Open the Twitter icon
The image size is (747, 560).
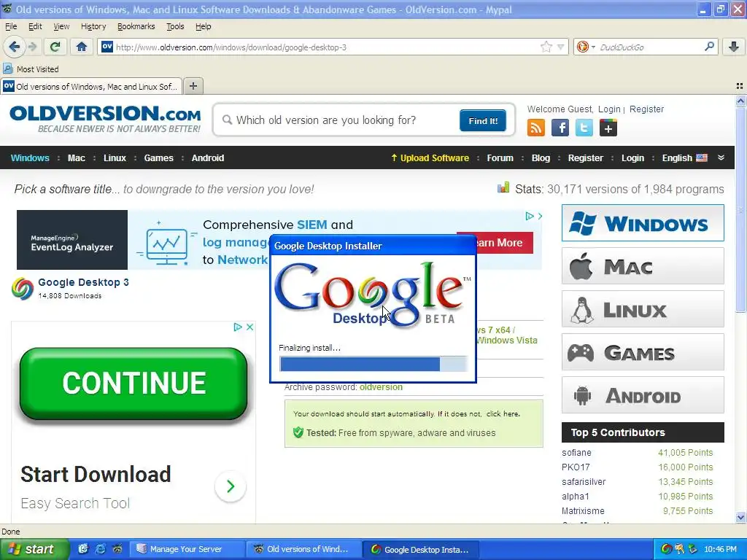(x=584, y=128)
